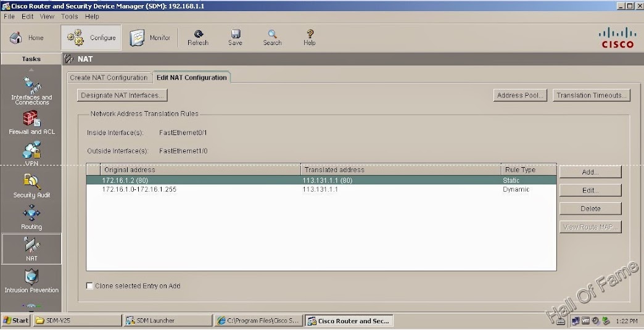This screenshot has width=644, height=330.
Task: Click the Static rule type cell
Action: [x=511, y=180]
